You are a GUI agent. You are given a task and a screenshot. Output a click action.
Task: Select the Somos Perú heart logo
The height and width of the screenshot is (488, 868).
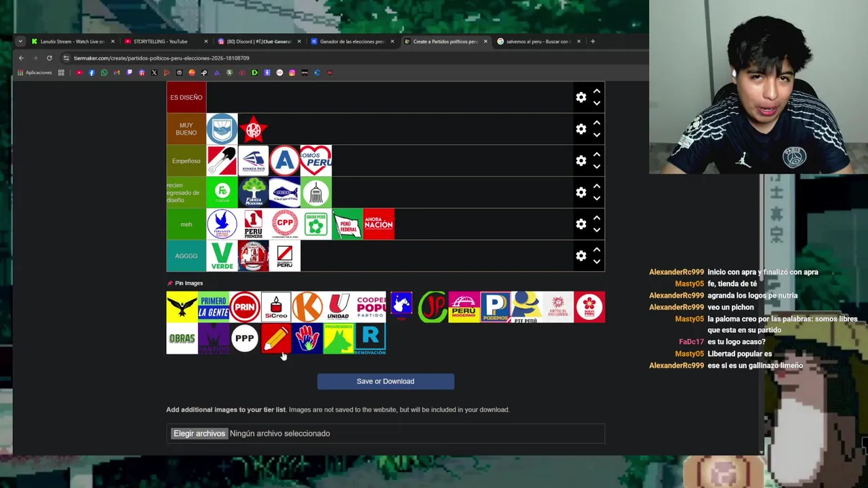pos(316,161)
